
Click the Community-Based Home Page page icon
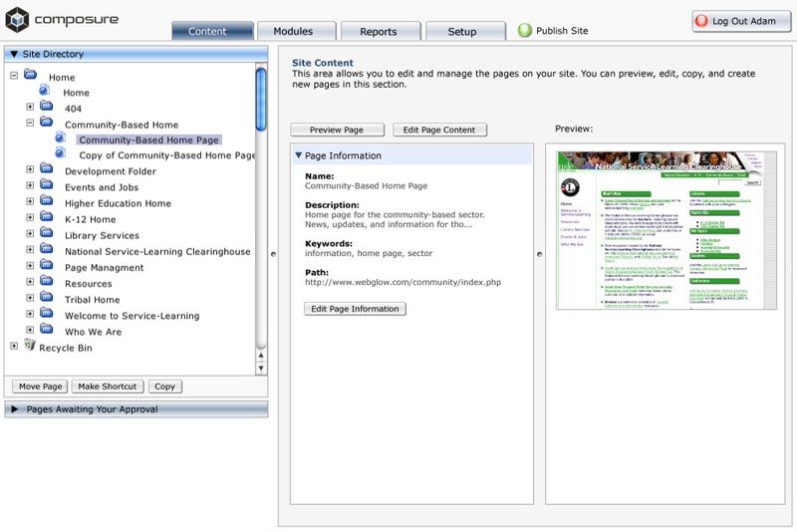(x=60, y=138)
